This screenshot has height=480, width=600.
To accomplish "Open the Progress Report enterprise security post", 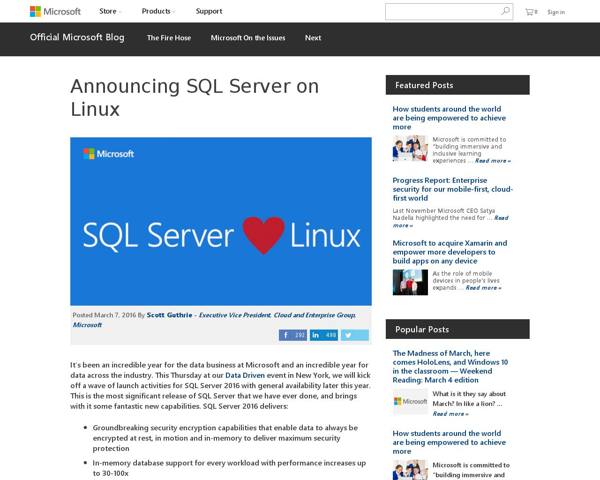I will coord(453,190).
